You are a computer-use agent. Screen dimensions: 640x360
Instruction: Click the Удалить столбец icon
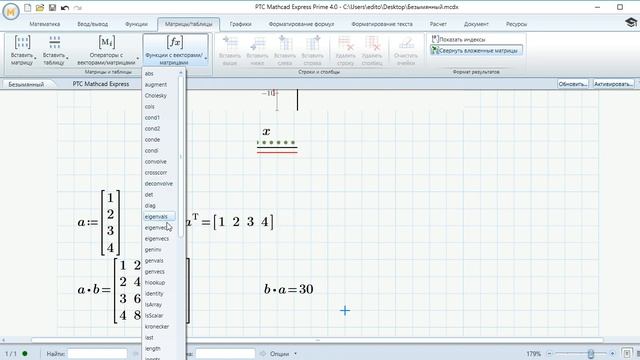372,43
